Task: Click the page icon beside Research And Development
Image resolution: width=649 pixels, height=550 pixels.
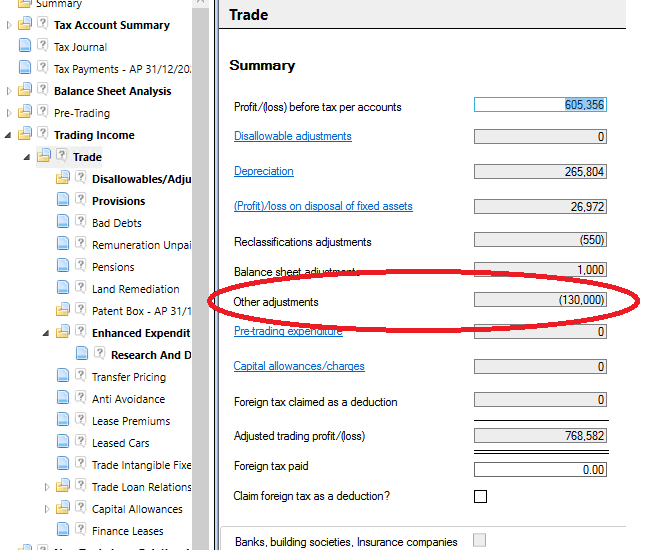Action: (82, 353)
